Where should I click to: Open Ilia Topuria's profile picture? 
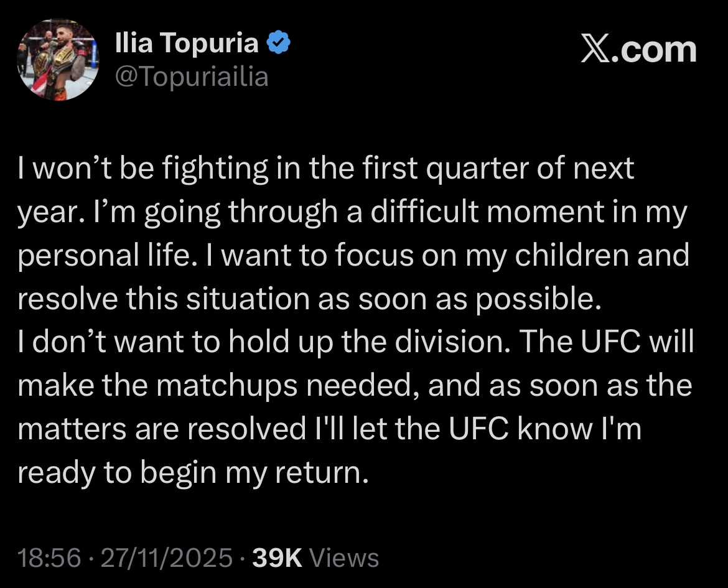(58, 60)
